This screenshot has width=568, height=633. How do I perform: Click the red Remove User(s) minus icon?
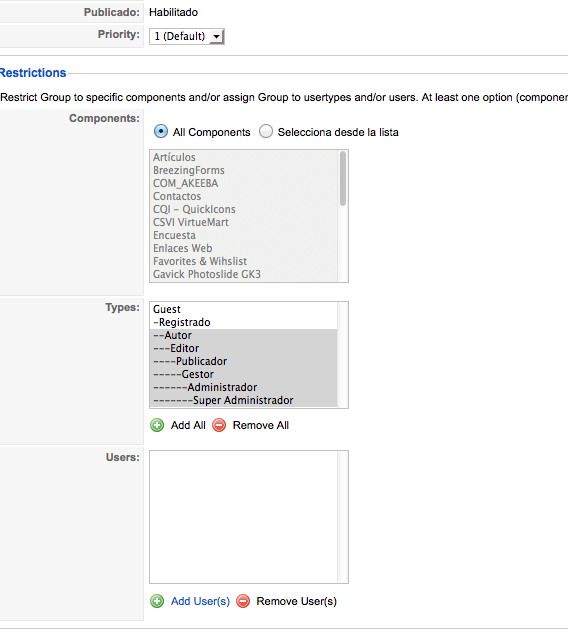pyautogui.click(x=243, y=601)
